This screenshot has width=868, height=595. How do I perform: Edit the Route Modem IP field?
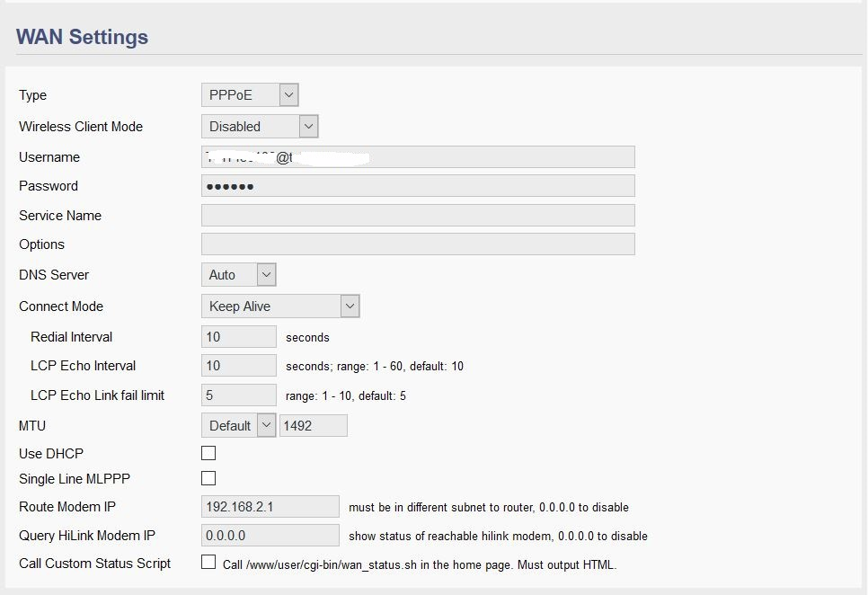coord(270,507)
